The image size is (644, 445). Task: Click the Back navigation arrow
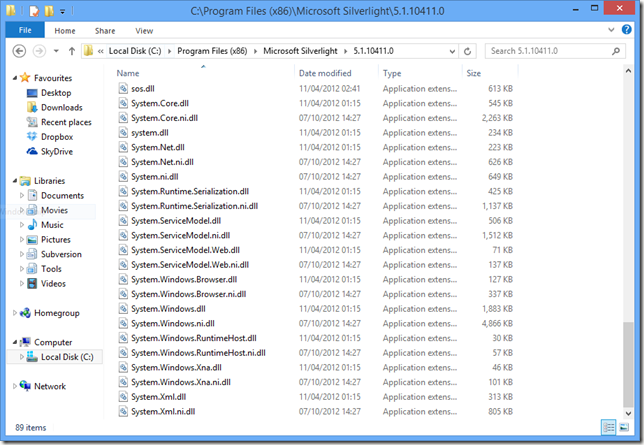[x=19, y=51]
